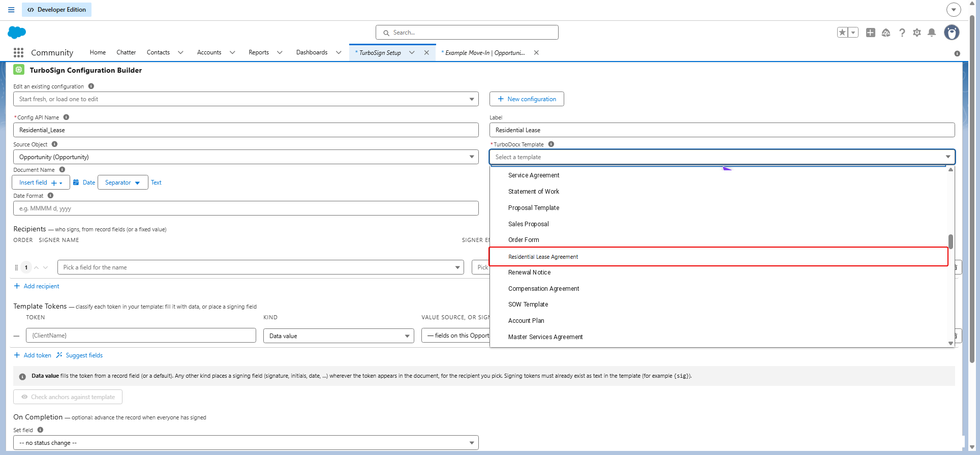Show info tooltip for Source Object
Screen dimensions: 980x455
point(54,144)
